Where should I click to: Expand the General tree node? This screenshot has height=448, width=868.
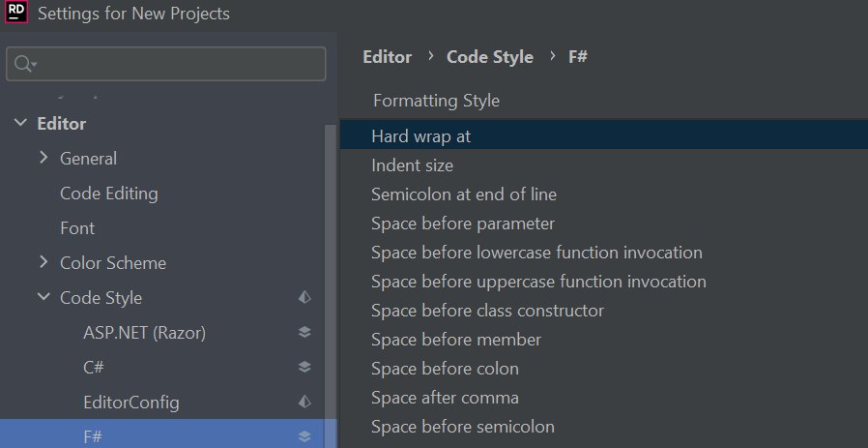point(43,158)
